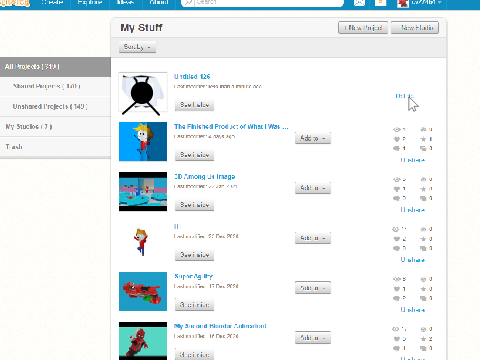Click thumbnail of running character on white background
Viewport: 480px width, 360px height.
(143, 241)
